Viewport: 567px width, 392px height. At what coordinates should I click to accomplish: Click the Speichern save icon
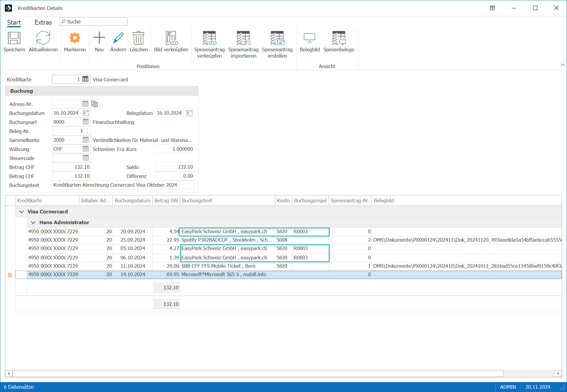[x=14, y=38]
